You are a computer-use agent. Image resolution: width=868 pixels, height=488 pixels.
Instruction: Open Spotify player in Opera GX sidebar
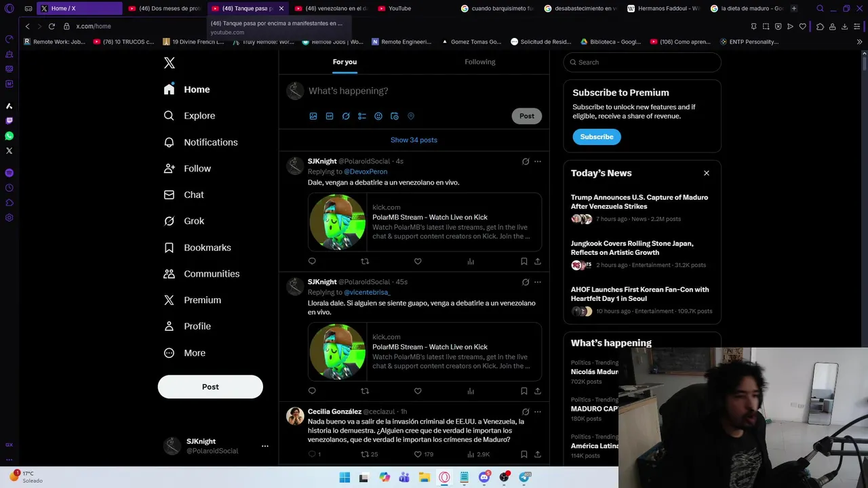(x=9, y=173)
